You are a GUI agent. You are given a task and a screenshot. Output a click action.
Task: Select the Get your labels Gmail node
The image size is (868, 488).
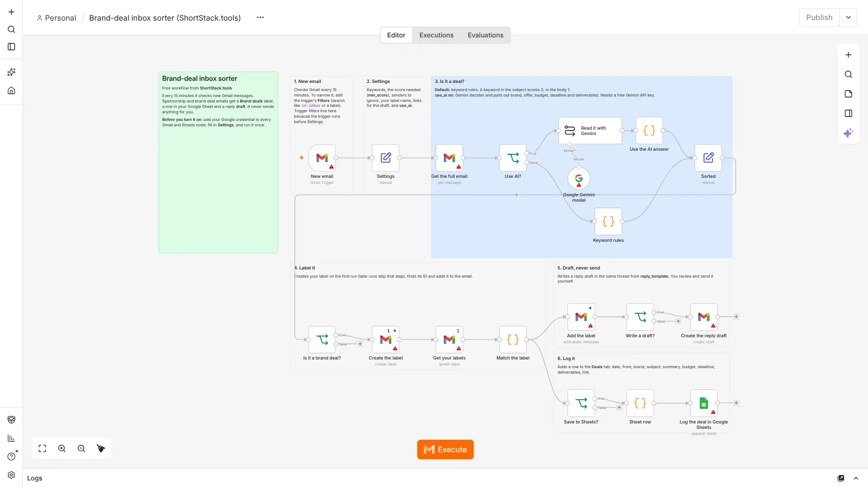tap(449, 339)
